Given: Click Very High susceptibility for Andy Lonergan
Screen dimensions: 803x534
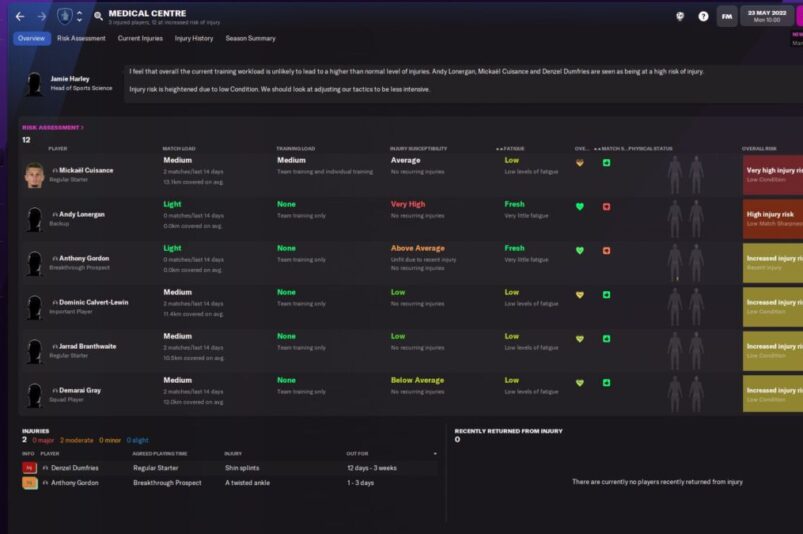Looking at the screenshot, I should (x=408, y=204).
